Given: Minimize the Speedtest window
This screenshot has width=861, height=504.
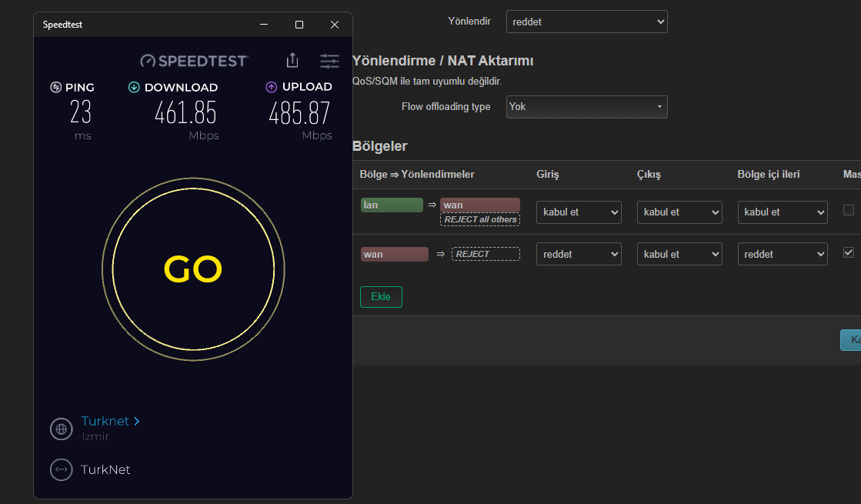Looking at the screenshot, I should 264,25.
